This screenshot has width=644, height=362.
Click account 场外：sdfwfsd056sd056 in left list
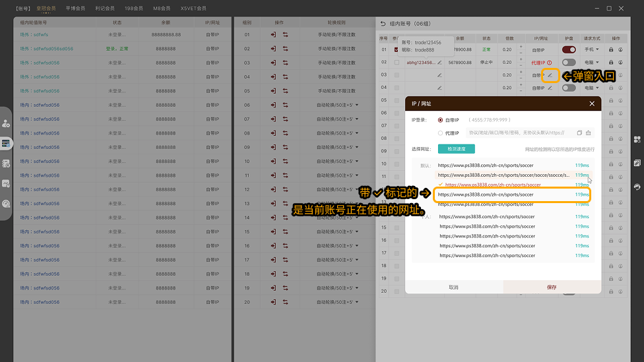pyautogui.click(x=47, y=49)
